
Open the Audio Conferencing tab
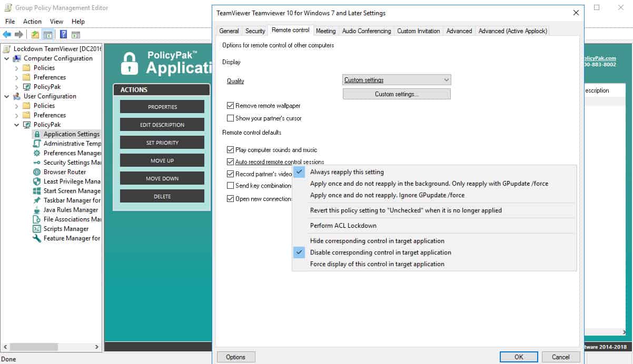click(x=367, y=31)
